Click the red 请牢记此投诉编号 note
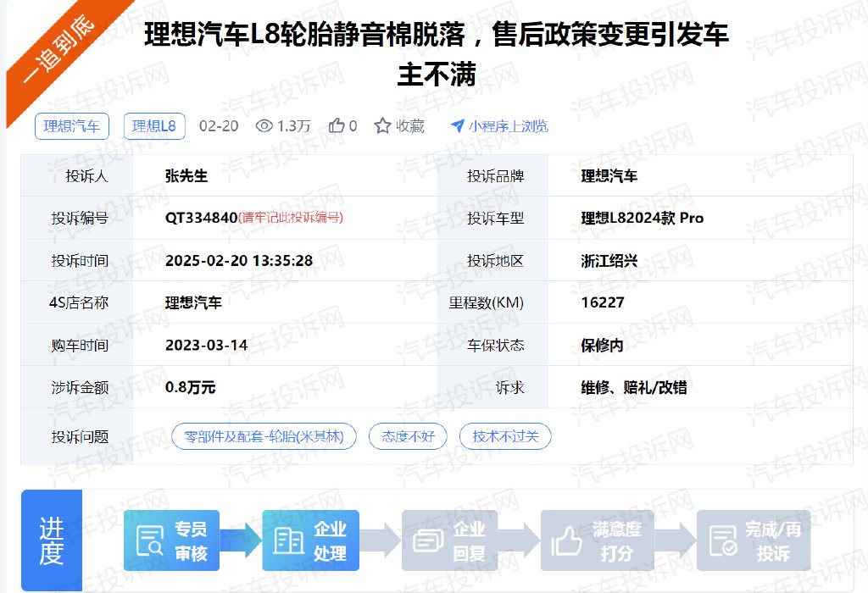 coord(291,218)
